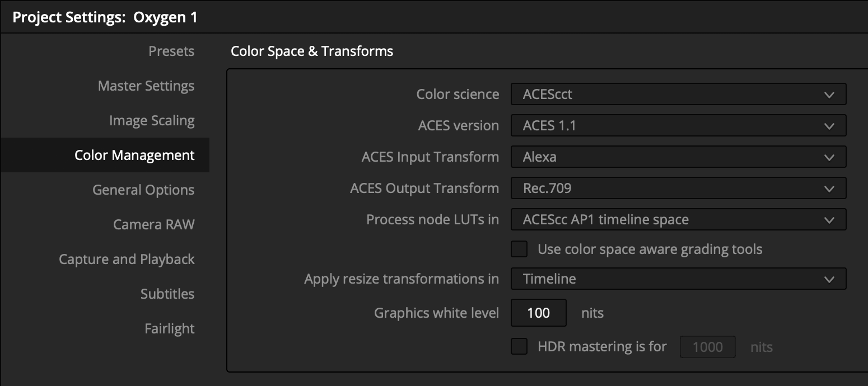
Task: Switch to the Presets page
Action: pyautogui.click(x=171, y=51)
